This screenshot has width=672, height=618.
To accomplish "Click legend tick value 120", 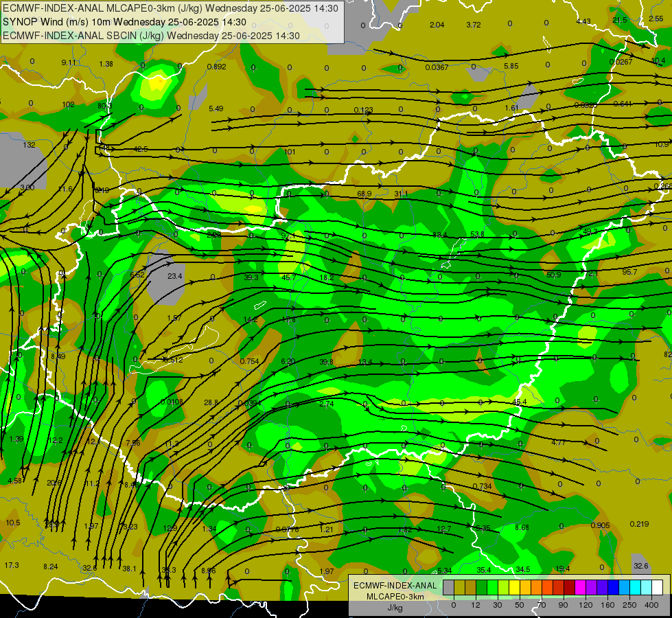I will pos(586,605).
